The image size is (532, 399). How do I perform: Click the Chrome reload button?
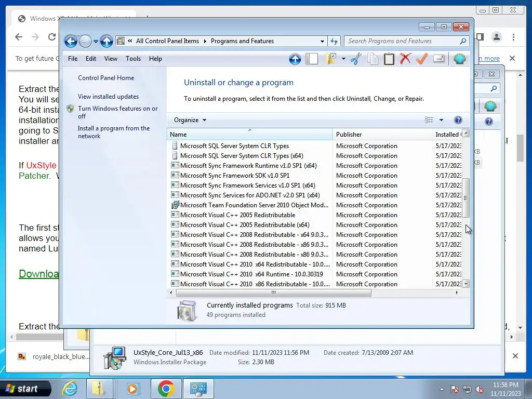click(52, 37)
